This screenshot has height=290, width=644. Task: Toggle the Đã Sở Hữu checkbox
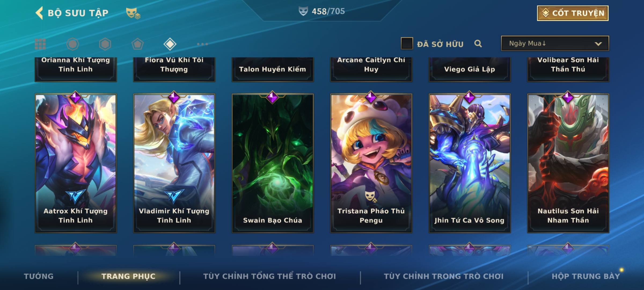pyautogui.click(x=407, y=43)
